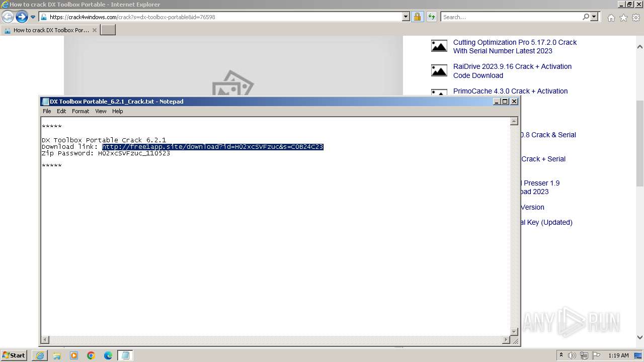
Task: Click the browser page scrollbar down arrow
Action: [x=639, y=337]
